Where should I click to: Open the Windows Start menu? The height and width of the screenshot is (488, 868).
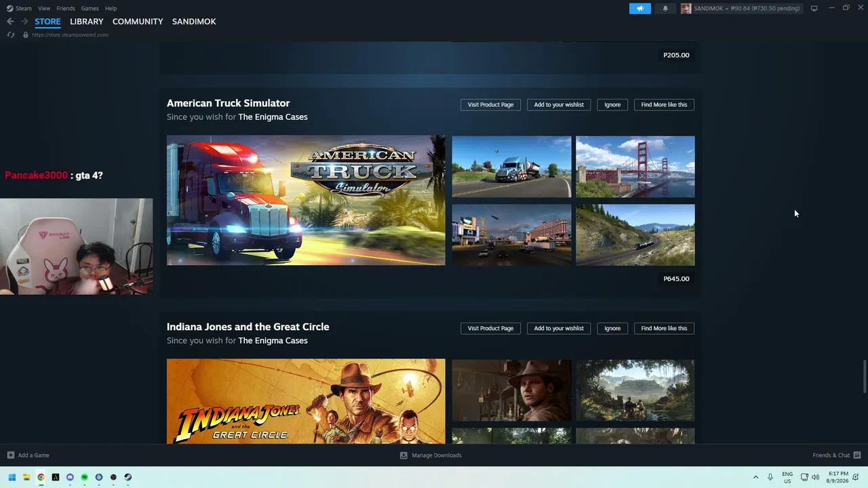pyautogui.click(x=12, y=477)
